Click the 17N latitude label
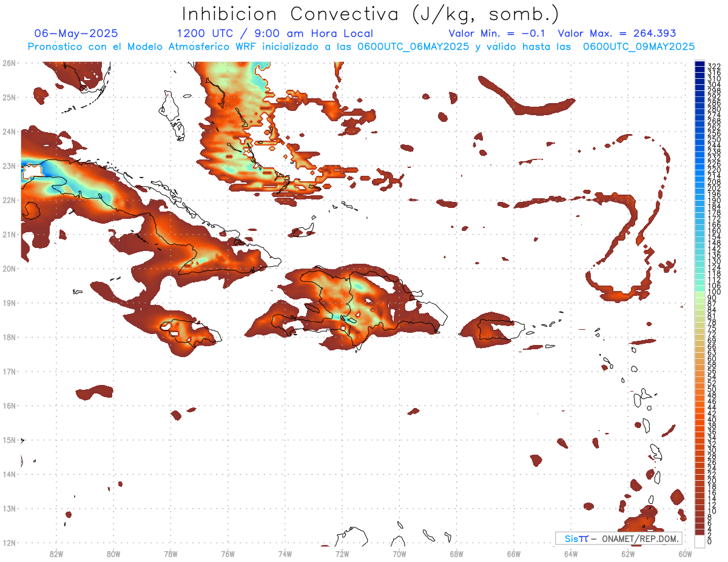 point(9,371)
